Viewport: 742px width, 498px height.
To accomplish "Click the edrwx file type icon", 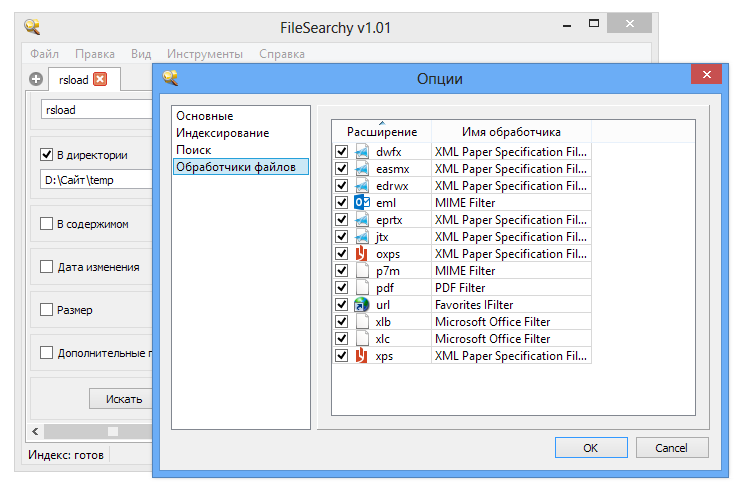I will 362,186.
